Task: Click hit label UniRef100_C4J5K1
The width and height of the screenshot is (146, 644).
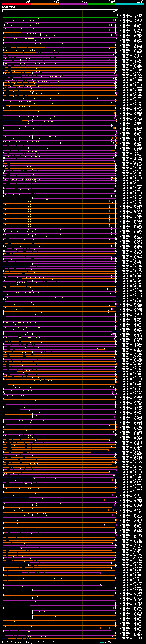Action: 131,72
